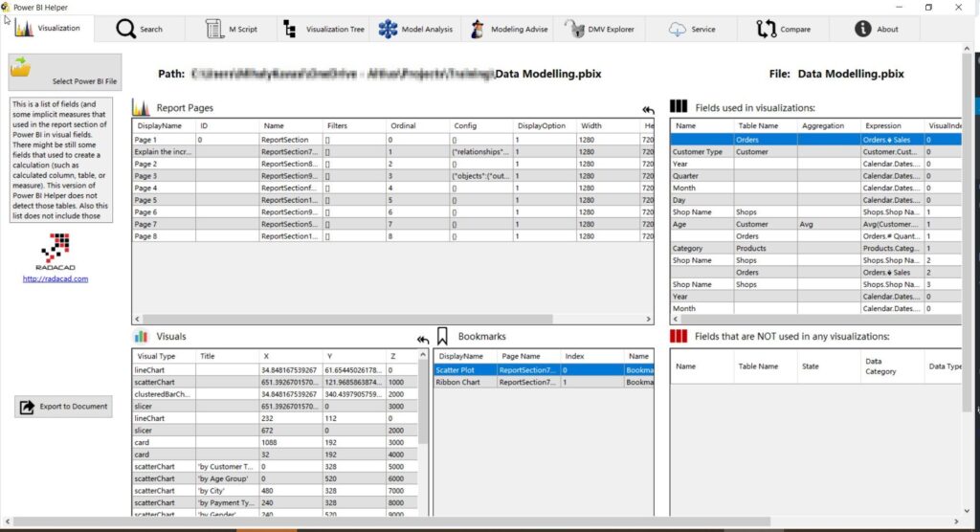
Task: Click the Visualization Tree hierarchy icon
Action: 289,29
